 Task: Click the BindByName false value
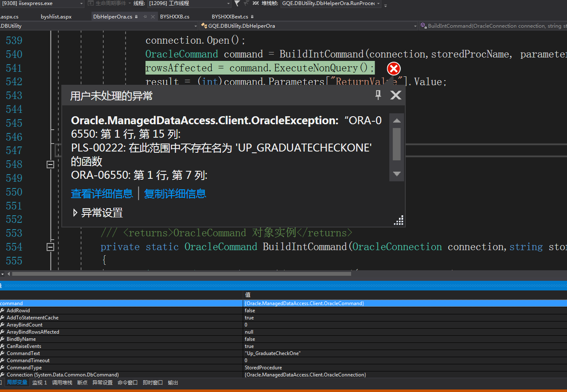coord(250,339)
